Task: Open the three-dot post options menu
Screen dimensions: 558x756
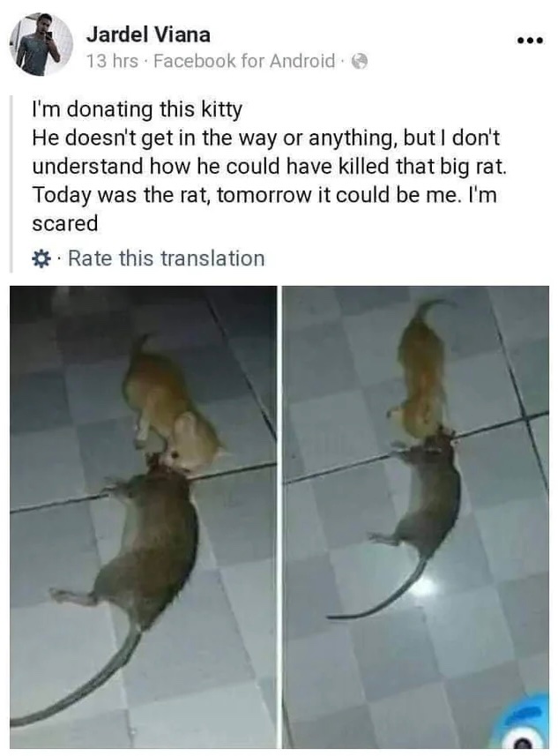Action: 530,41
